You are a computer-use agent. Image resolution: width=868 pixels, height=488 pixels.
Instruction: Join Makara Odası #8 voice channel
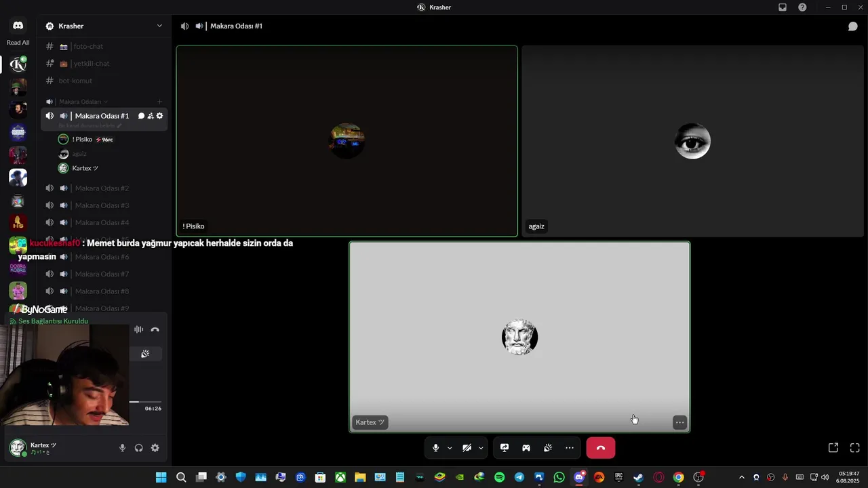104,291
